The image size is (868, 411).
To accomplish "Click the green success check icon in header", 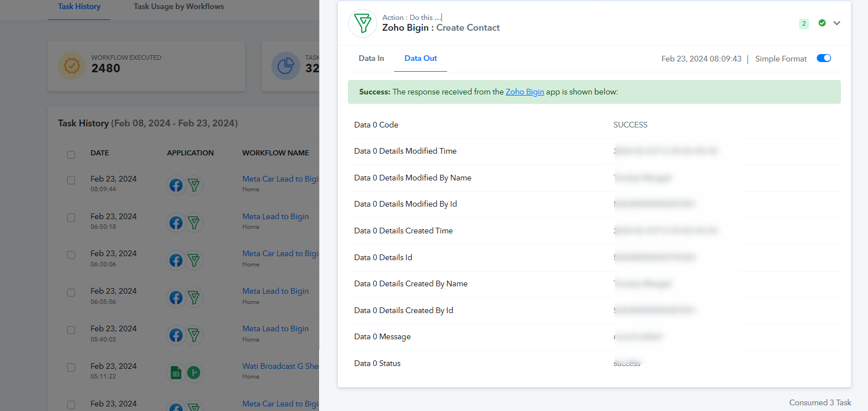I will (x=822, y=23).
